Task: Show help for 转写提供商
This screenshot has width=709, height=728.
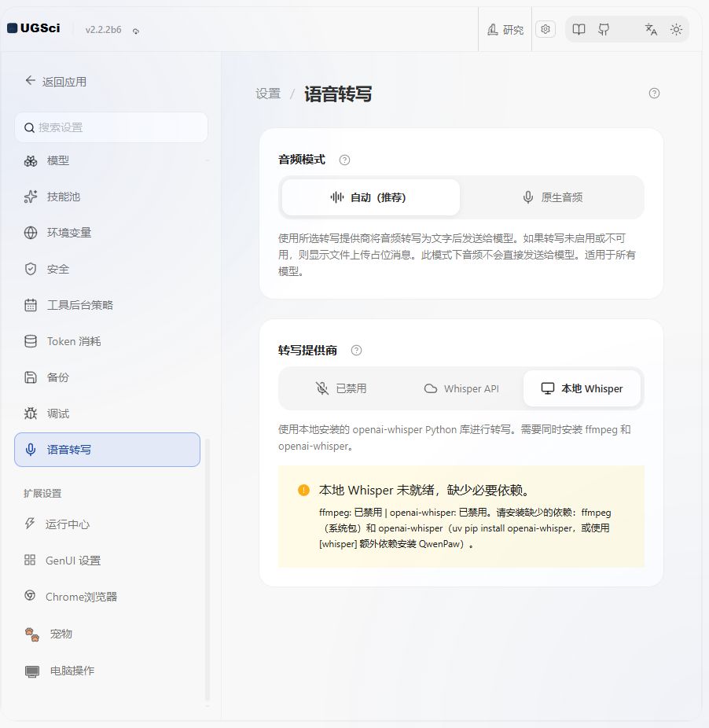Action: 356,351
